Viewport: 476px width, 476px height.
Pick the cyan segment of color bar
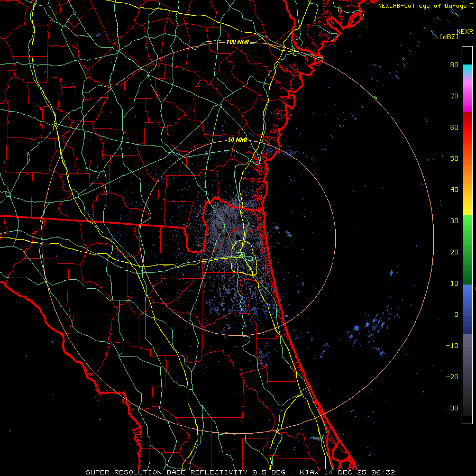[x=467, y=69]
